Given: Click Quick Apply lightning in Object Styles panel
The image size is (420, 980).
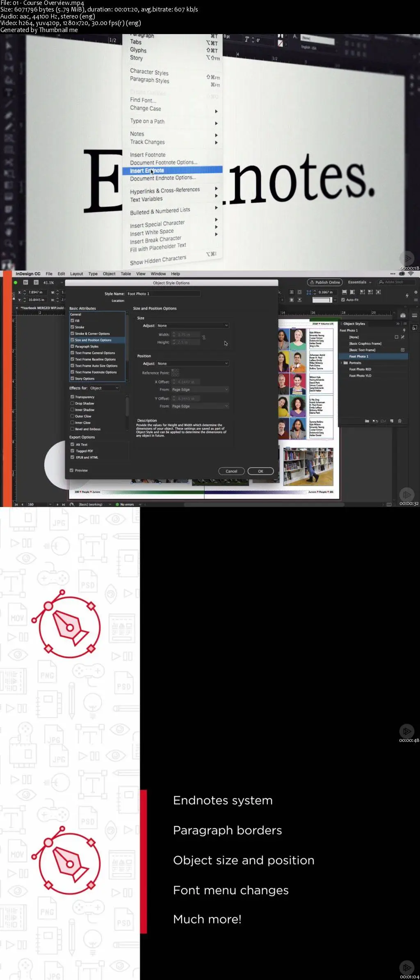Looking at the screenshot, I should pyautogui.click(x=404, y=330).
